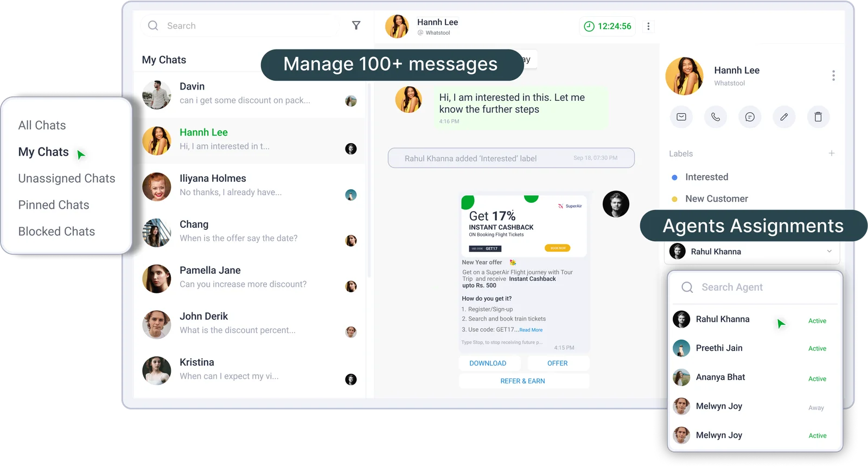This screenshot has width=868, height=468.
Task: Click the REFER & EARN button
Action: click(x=522, y=381)
